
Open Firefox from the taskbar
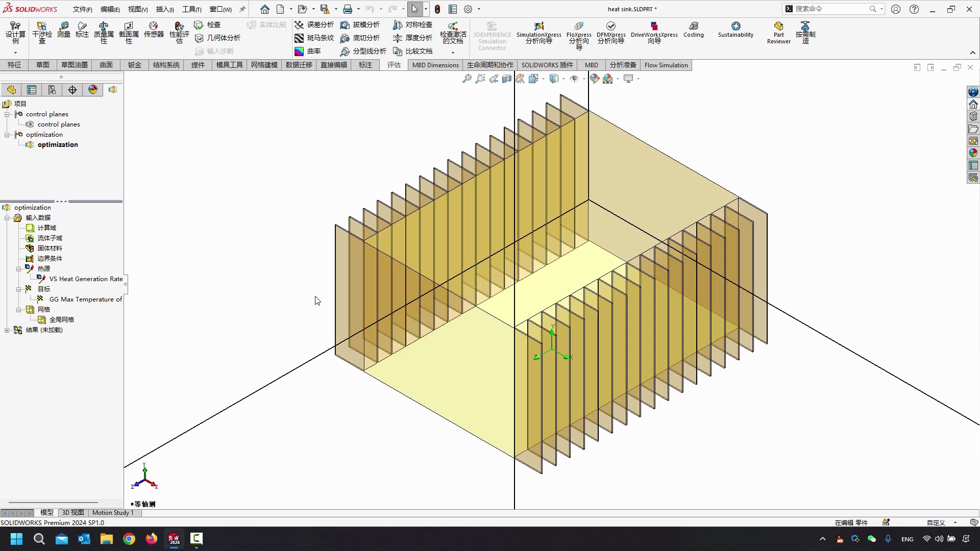(x=151, y=539)
